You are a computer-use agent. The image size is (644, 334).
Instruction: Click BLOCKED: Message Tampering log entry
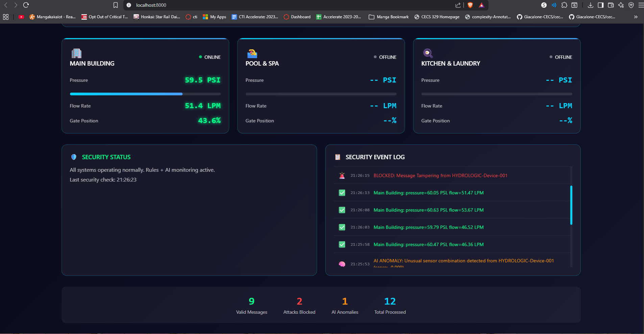pyautogui.click(x=440, y=175)
